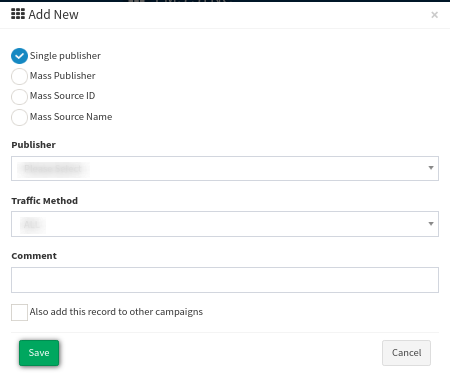The height and width of the screenshot is (383, 450).
Task: Click the Mass Source Name label
Action: click(71, 117)
